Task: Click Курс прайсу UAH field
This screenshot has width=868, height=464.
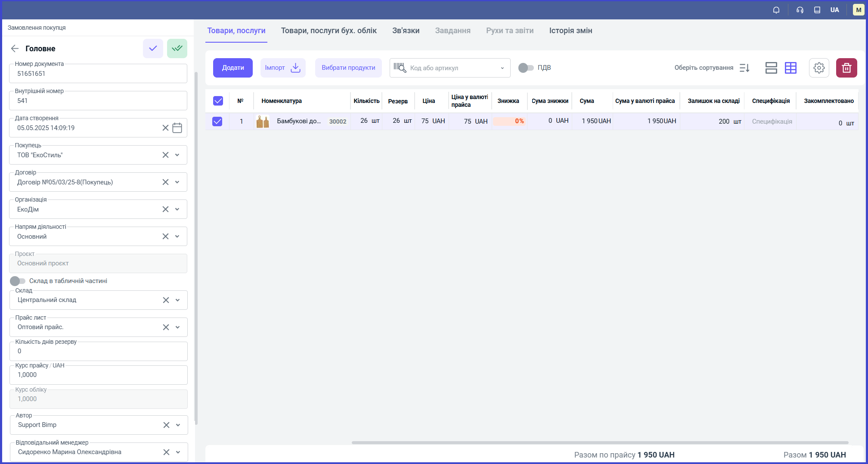Action: point(99,375)
